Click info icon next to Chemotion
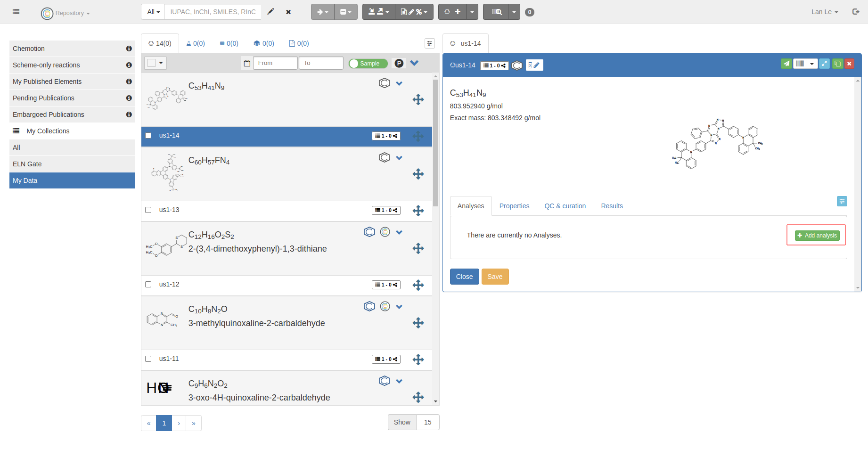The height and width of the screenshot is (474, 868). coord(129,49)
